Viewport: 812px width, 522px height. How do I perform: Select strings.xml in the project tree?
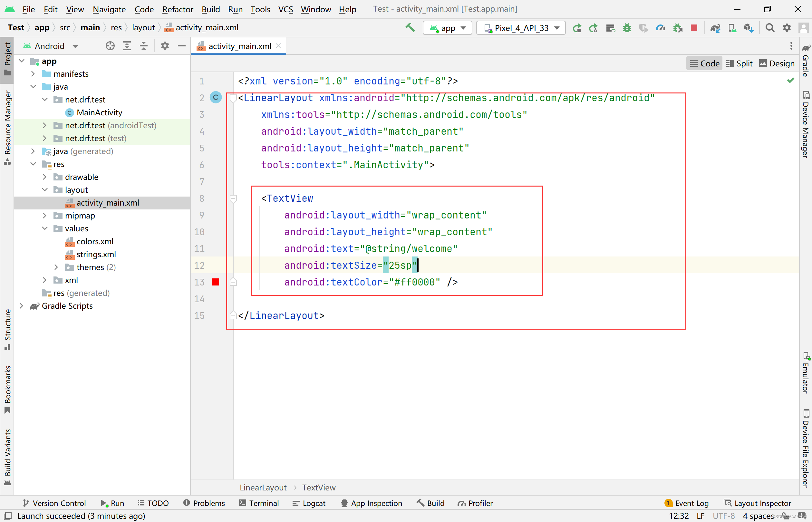point(96,254)
